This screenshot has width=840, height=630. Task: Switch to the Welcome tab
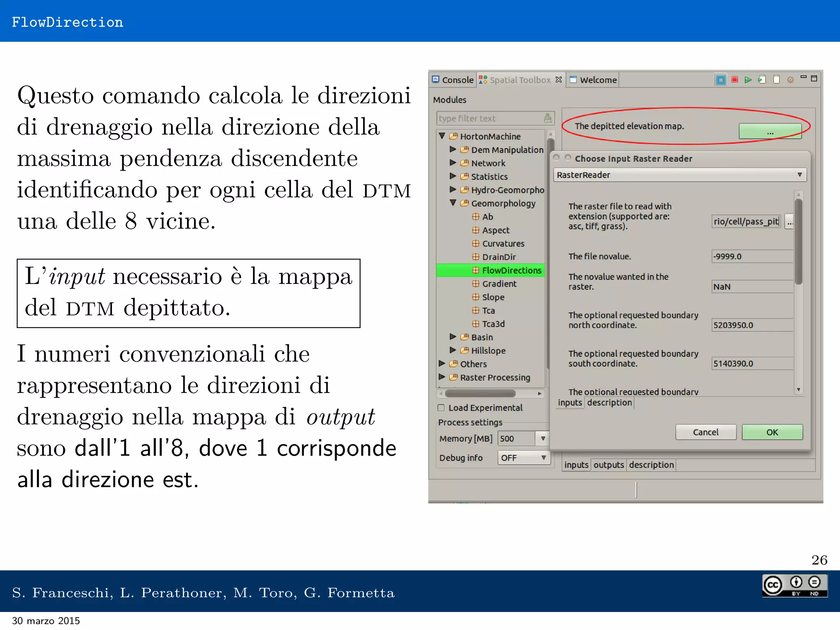(x=593, y=80)
